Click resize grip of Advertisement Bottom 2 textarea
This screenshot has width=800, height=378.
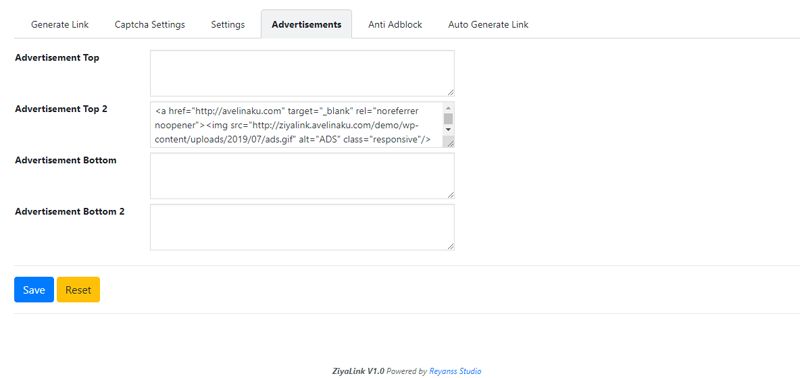tap(450, 246)
